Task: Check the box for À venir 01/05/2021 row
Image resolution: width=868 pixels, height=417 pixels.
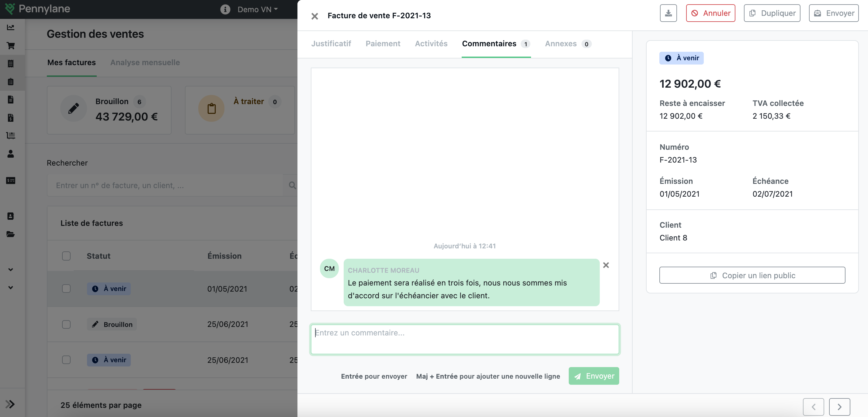Action: (66, 289)
